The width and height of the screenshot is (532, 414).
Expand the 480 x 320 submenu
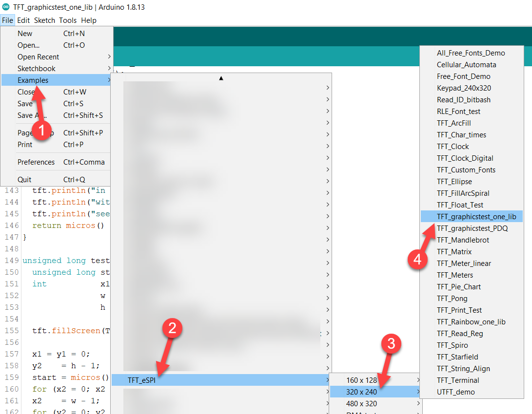[375, 403]
